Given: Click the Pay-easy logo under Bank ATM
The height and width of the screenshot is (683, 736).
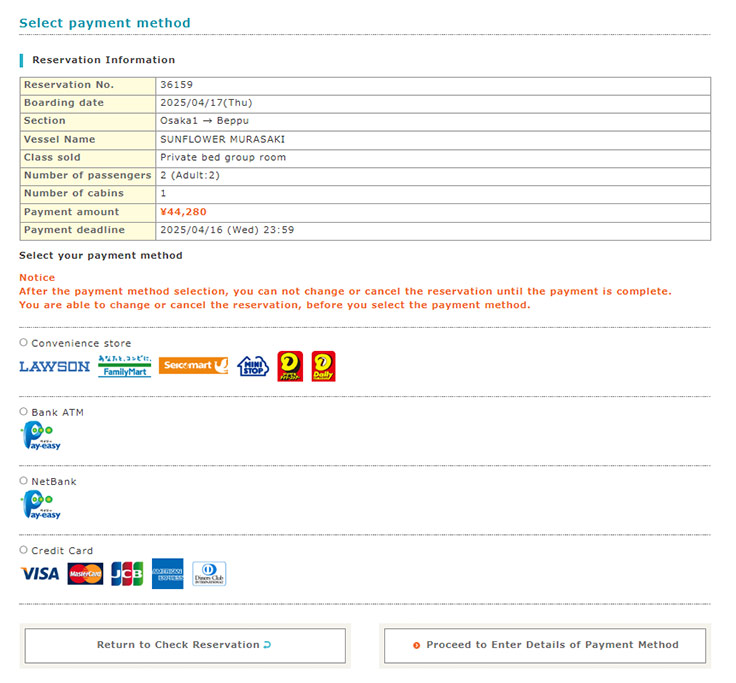Looking at the screenshot, I should click(41, 436).
